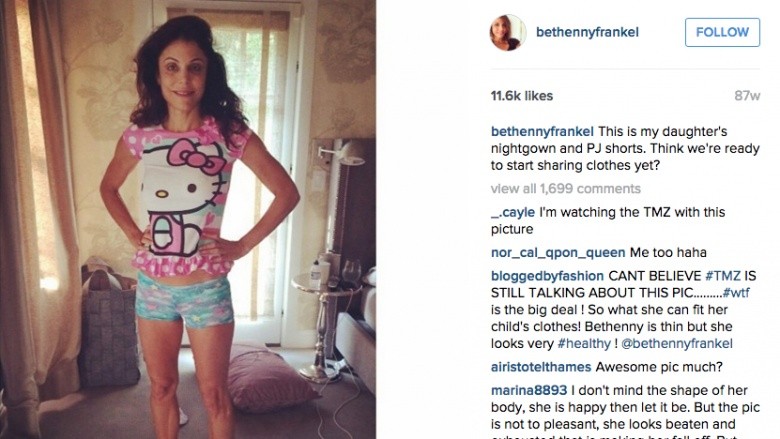
Task: Click the 87w post timestamp
Action: tap(747, 95)
